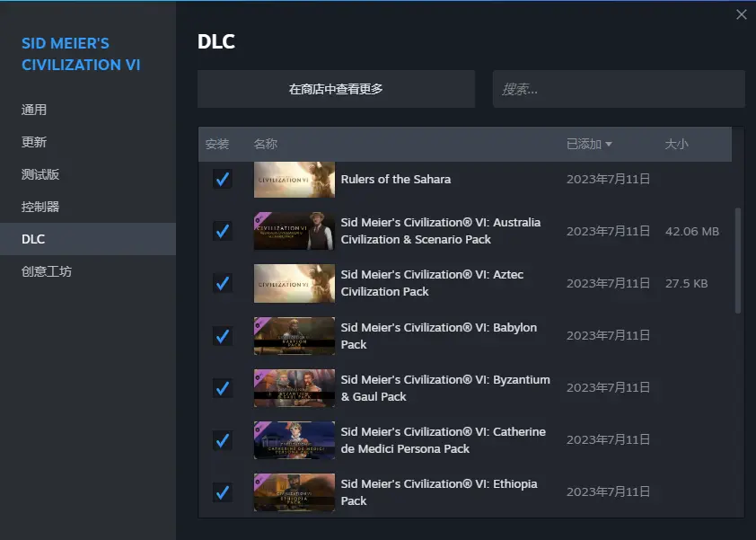The image size is (756, 540).
Task: Toggle the Aztec Civilization Pack install checkbox
Action: 223,283
